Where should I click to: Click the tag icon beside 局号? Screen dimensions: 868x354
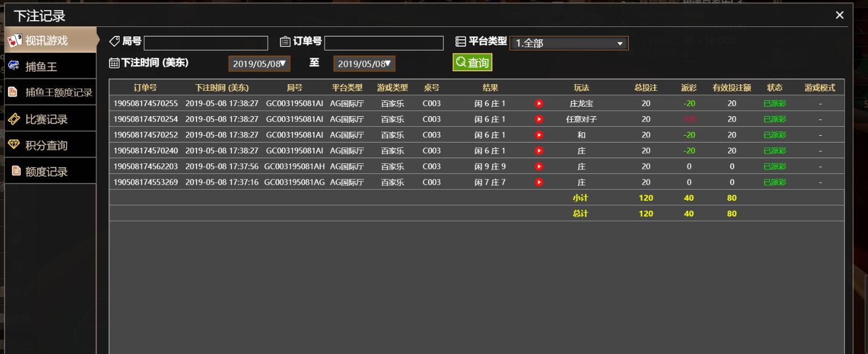pyautogui.click(x=114, y=42)
